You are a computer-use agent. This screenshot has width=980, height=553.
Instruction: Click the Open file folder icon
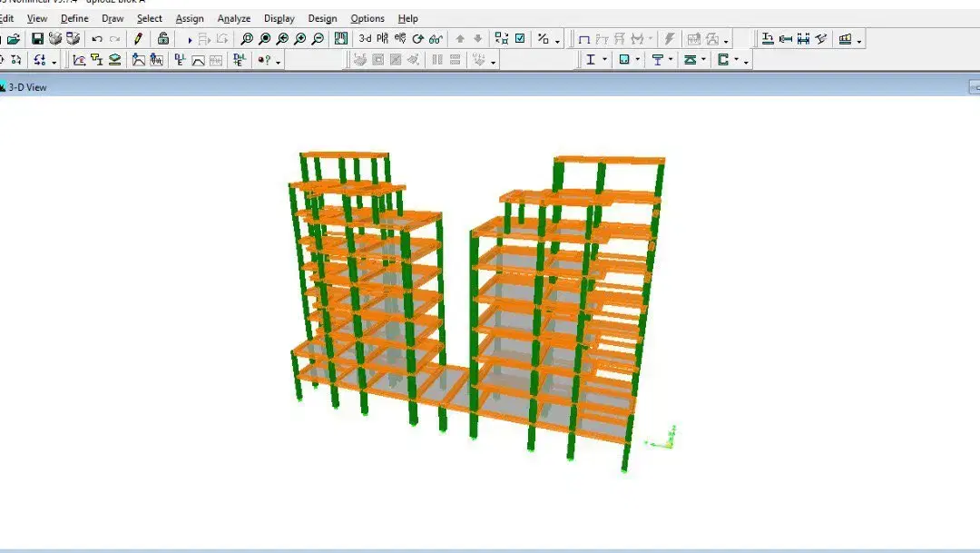[14, 39]
